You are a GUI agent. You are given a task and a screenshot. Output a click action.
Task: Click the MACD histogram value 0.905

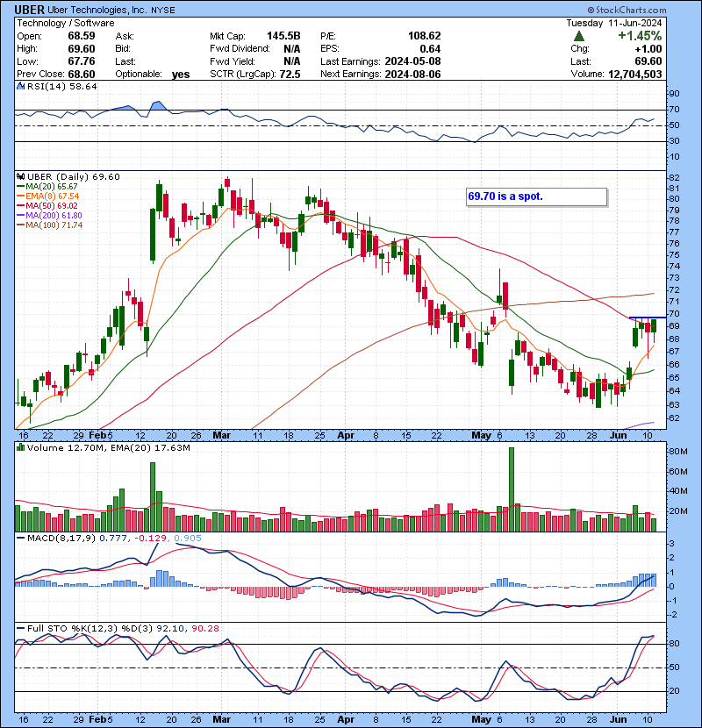pos(188,539)
